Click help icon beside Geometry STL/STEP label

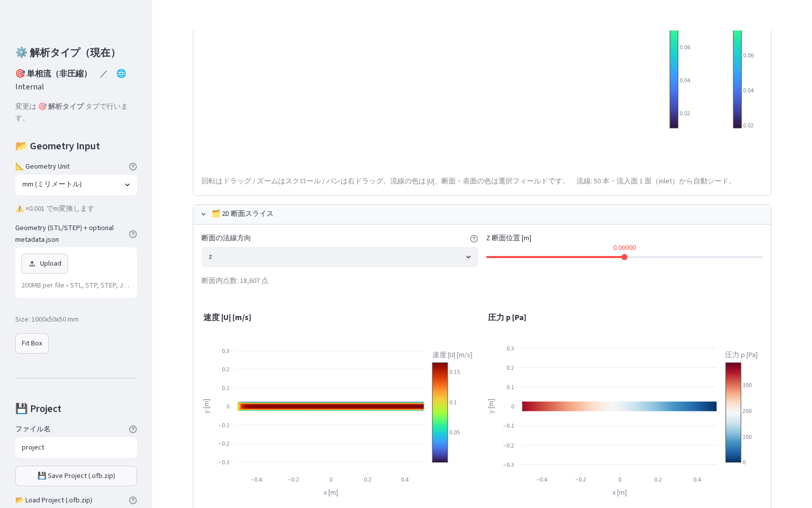pyautogui.click(x=133, y=234)
